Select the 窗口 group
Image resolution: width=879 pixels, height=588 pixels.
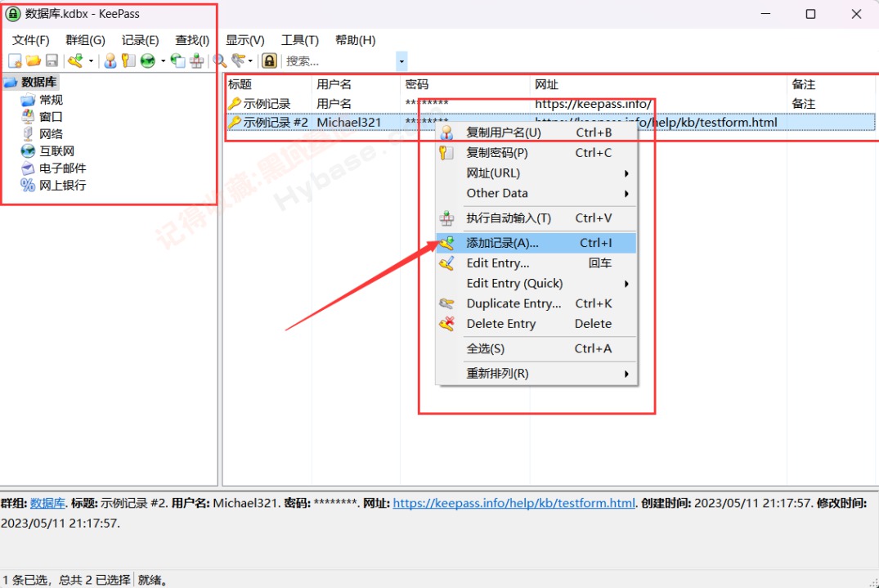tap(51, 117)
